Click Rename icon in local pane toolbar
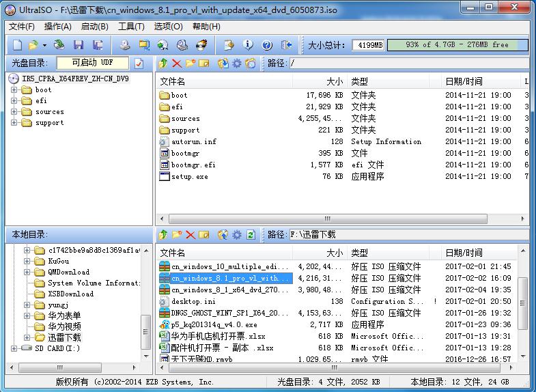536x392 pixels. tap(204, 234)
